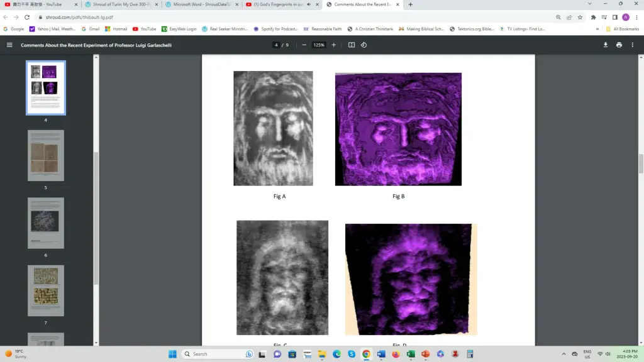Open the Chrome profile avatar
644x362 pixels.
click(626, 17)
